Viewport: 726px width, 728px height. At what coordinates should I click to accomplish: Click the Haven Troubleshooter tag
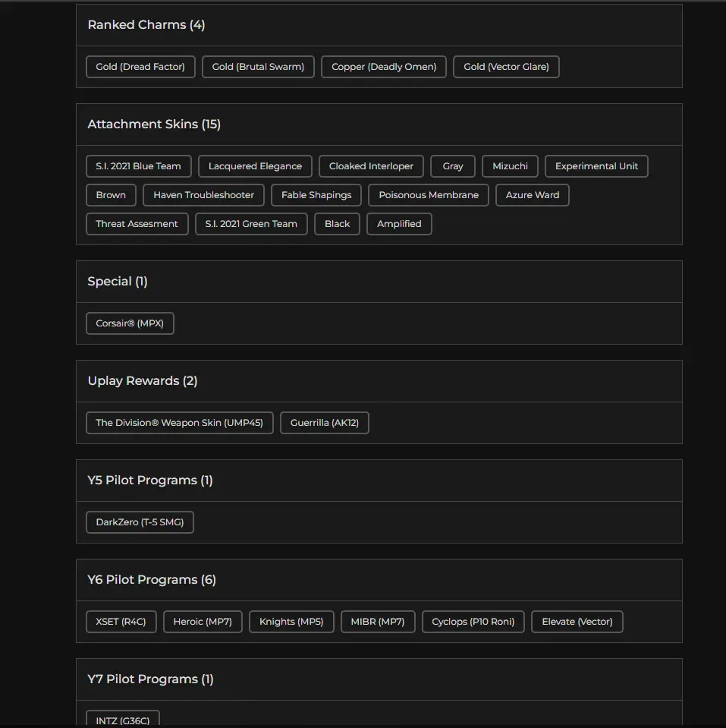click(203, 195)
